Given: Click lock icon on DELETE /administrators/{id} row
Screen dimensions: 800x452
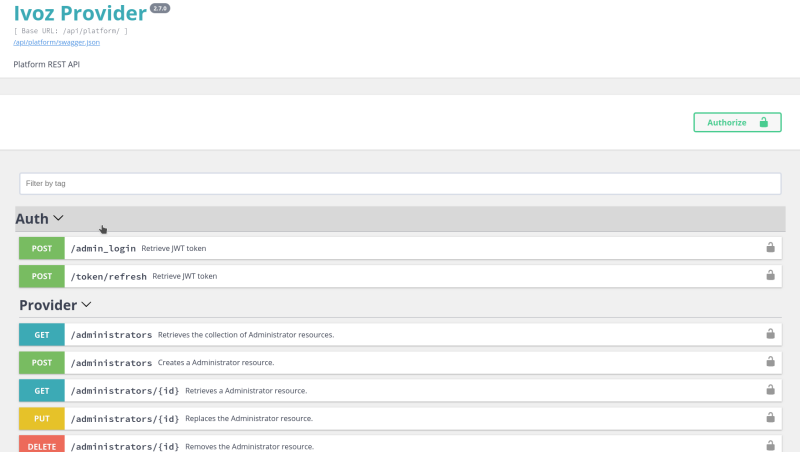Looking at the screenshot, I should click(x=770, y=445).
